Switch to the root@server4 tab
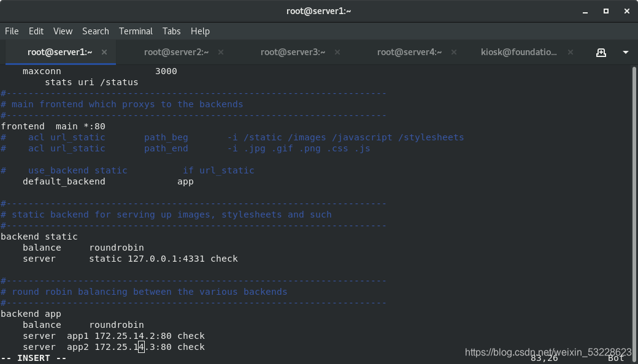The width and height of the screenshot is (638, 364). point(409,52)
